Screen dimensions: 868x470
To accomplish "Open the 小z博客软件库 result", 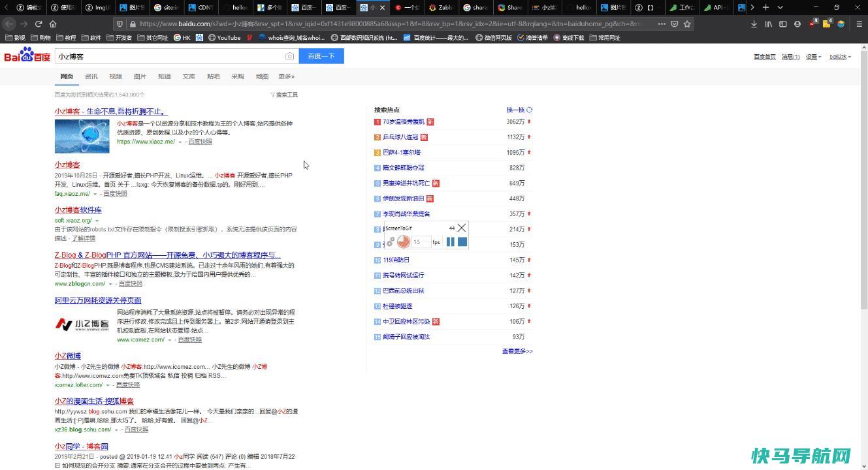I will click(x=78, y=210).
